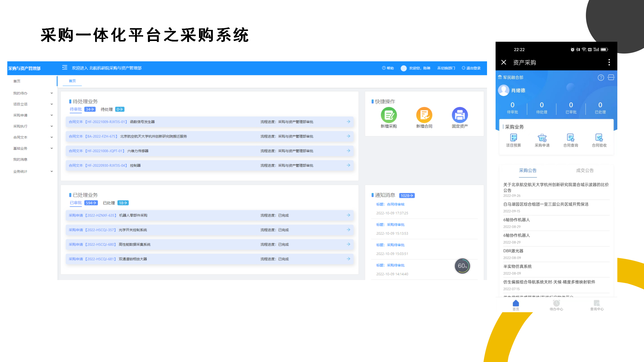Click the 594 badge to view all 已审批
This screenshot has width=644, height=362.
[91, 203]
